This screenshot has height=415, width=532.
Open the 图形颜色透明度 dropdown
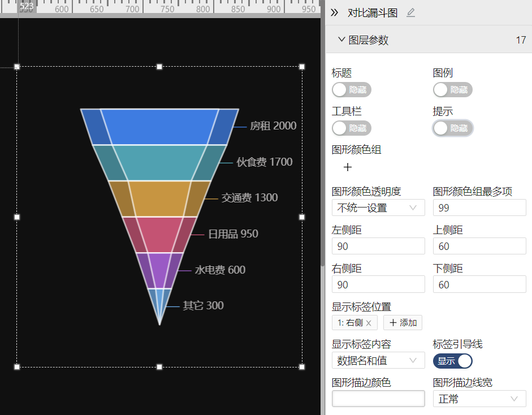(x=378, y=207)
